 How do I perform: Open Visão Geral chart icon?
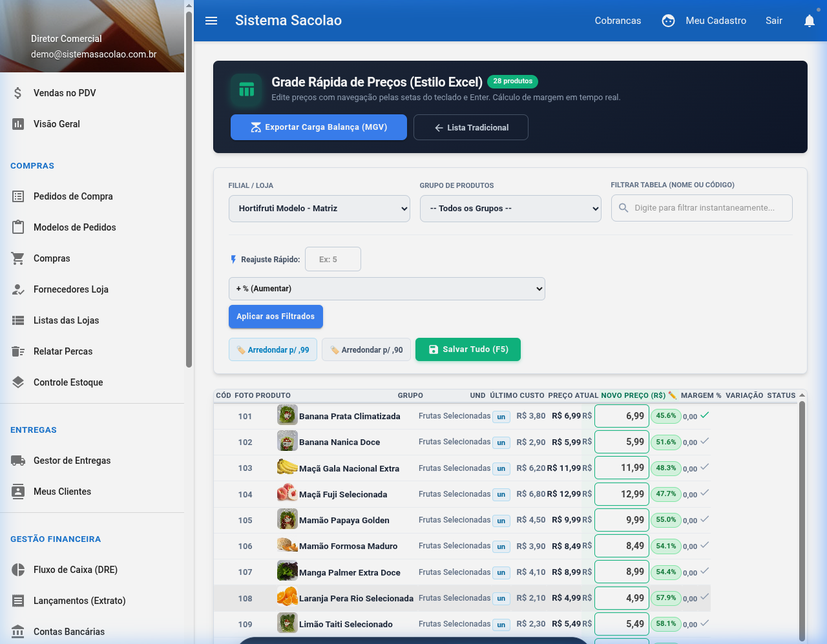(x=18, y=124)
